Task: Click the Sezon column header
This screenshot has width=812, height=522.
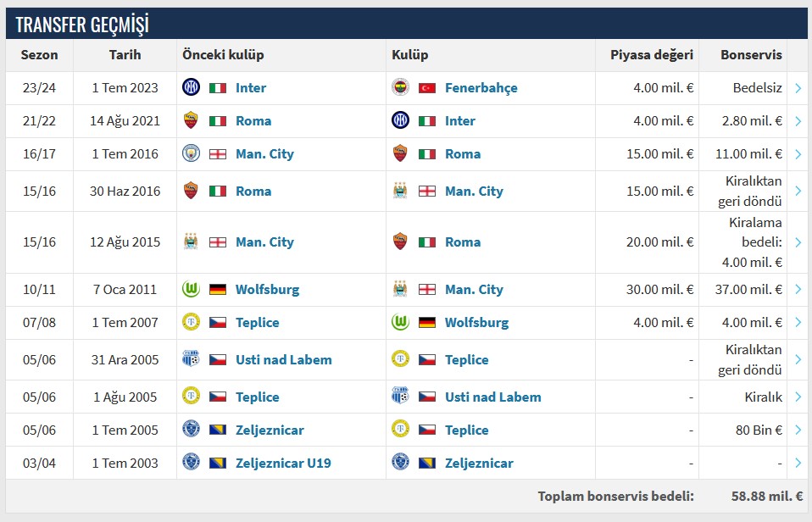Action: pos(39,55)
